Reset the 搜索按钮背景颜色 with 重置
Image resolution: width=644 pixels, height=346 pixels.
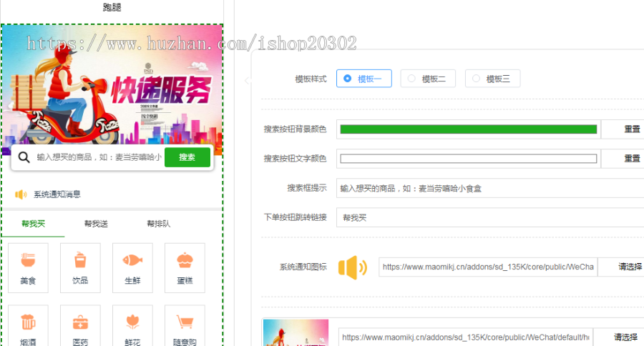pos(632,129)
